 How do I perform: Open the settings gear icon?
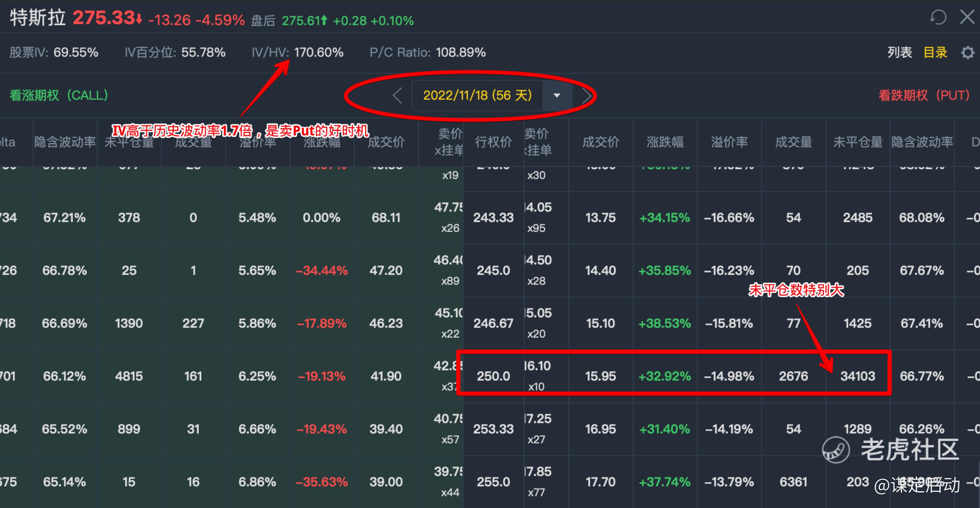[x=968, y=52]
